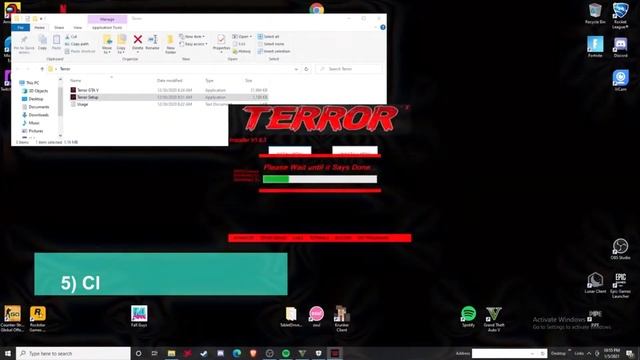The image size is (640, 360).
Task: Open the Open dropdown in the ribbon
Action: 242,37
